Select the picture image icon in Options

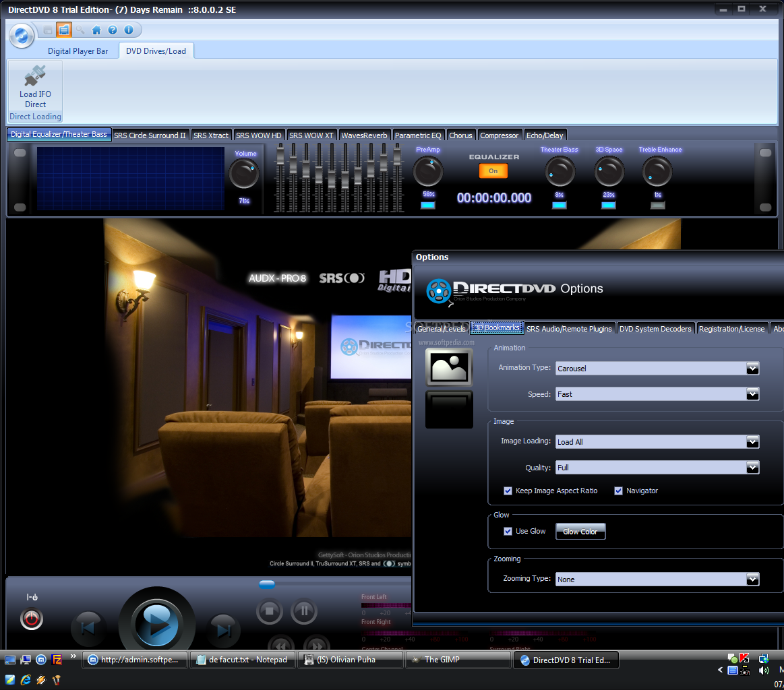[449, 367]
